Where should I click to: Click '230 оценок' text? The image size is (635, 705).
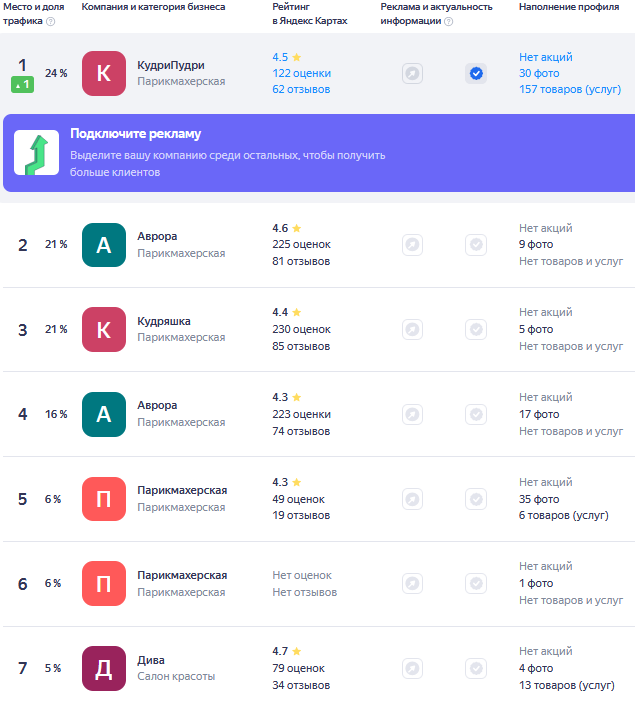click(x=301, y=330)
